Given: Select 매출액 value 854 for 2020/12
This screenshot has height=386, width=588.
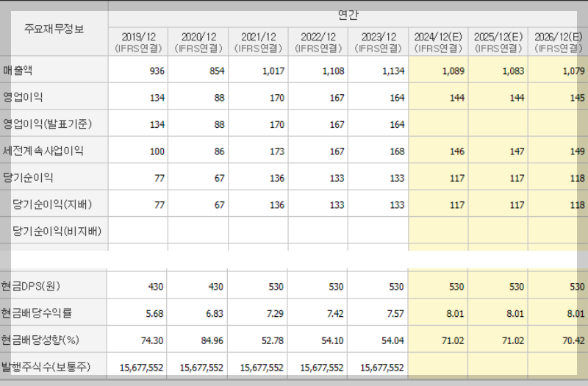Looking at the screenshot, I should tap(217, 71).
